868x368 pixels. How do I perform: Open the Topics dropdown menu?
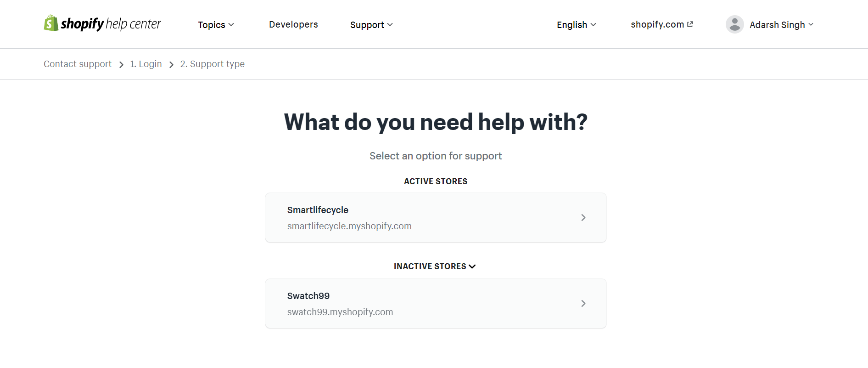point(216,25)
